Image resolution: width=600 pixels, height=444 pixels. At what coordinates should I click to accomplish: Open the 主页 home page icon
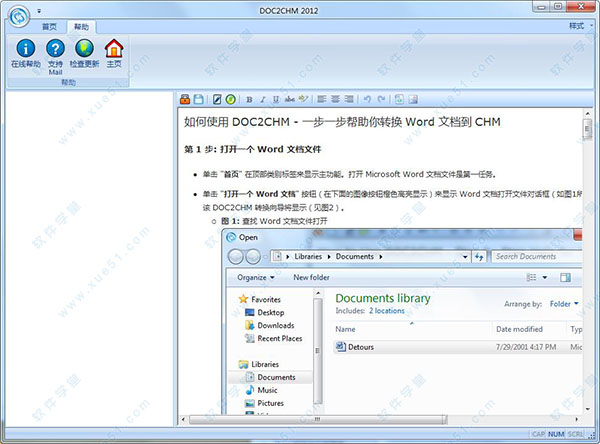pyautogui.click(x=114, y=50)
